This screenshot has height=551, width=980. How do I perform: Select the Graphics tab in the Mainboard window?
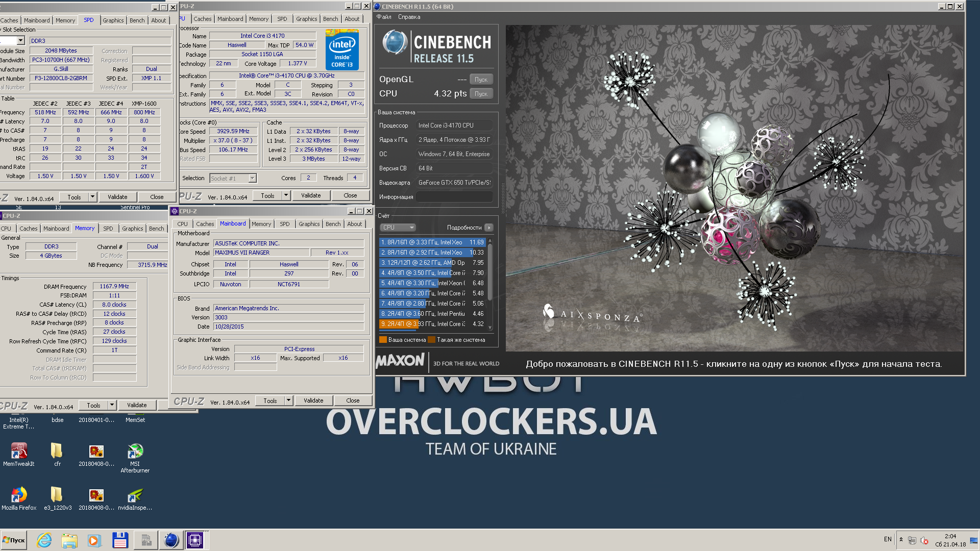309,224
